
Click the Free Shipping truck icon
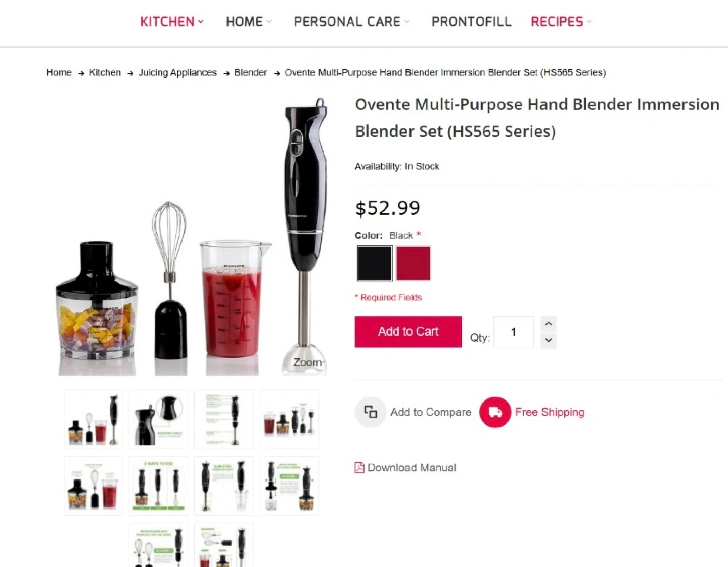(495, 412)
